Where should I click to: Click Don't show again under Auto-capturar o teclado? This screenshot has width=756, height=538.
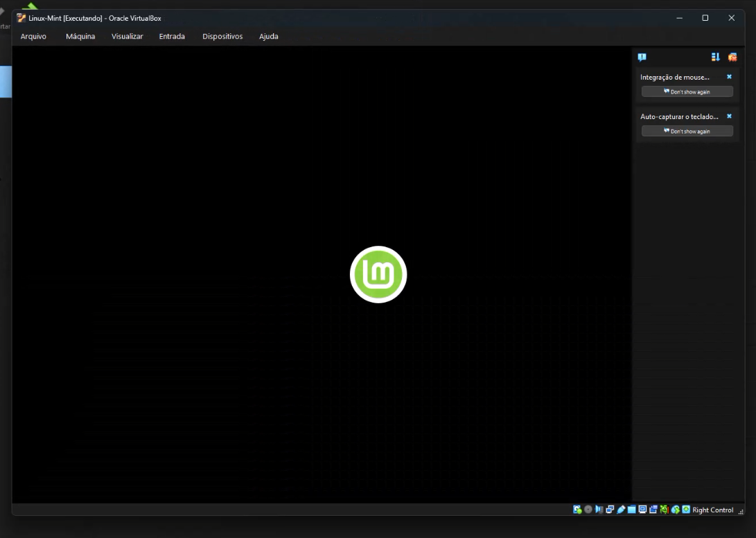coord(687,131)
